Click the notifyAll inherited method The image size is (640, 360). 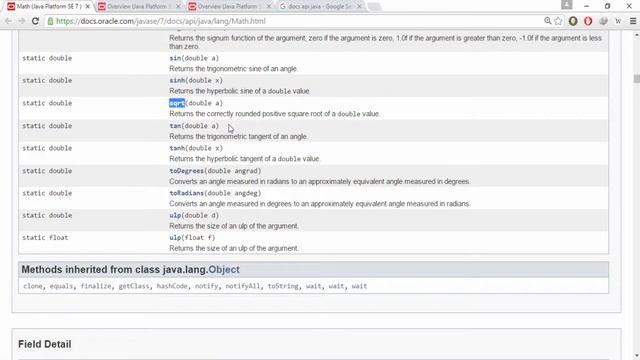click(242, 286)
